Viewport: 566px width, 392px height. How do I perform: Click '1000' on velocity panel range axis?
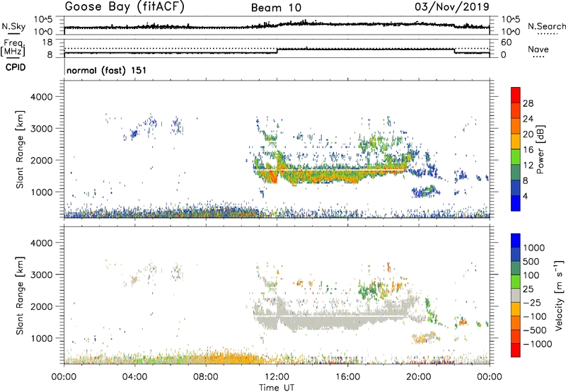point(41,338)
